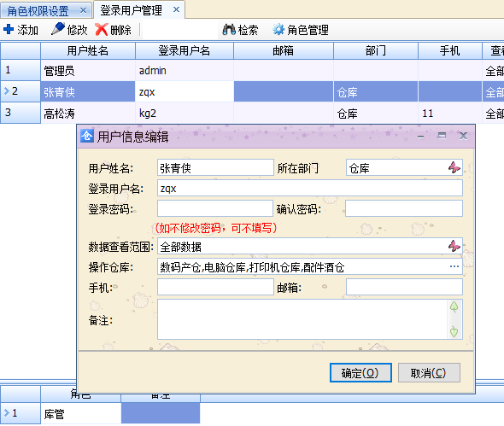Expand the 所在部门 dropdown
This screenshot has width=504, height=426.
454,167
